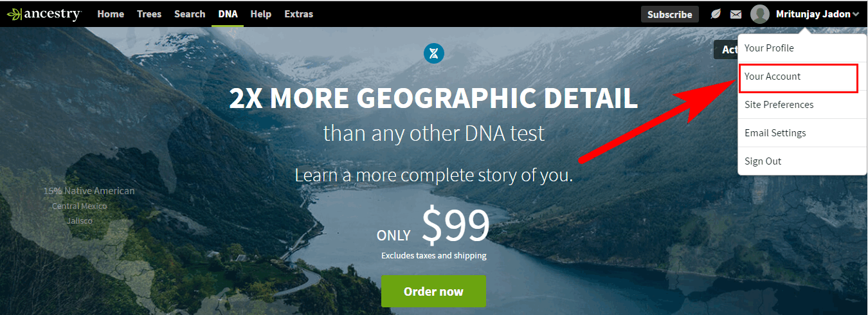Click the green Order now button
Viewport: 868px width, 315px height.
pyautogui.click(x=433, y=291)
